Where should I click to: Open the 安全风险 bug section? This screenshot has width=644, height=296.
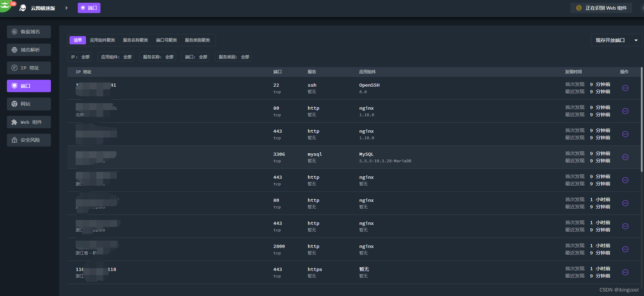click(x=29, y=140)
